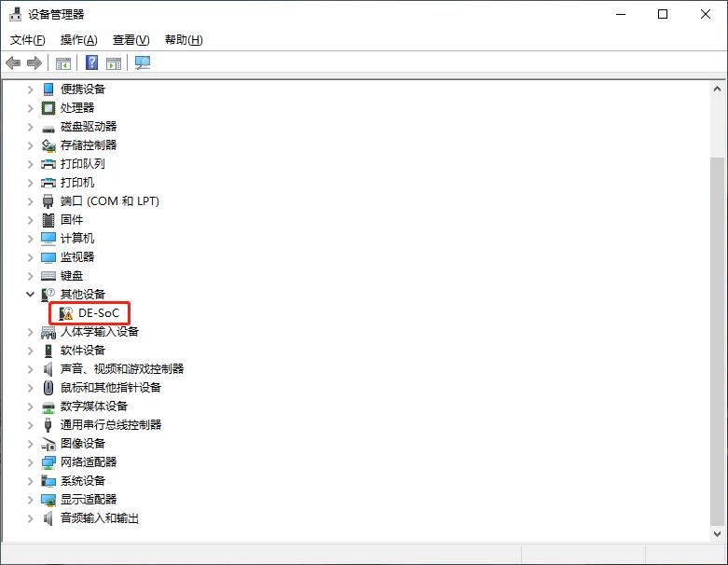Image resolution: width=728 pixels, height=565 pixels.
Task: Select the DE-SoC device entry
Action: [x=99, y=313]
